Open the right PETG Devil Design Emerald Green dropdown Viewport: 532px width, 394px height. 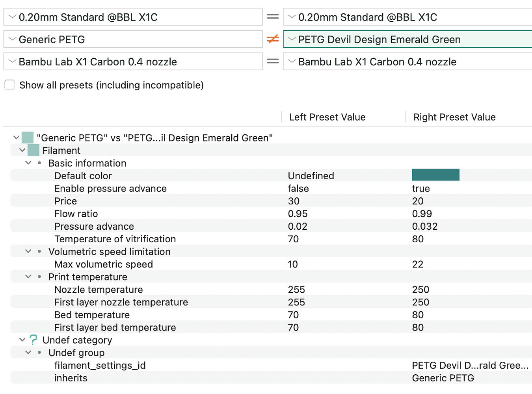pyautogui.click(x=407, y=39)
